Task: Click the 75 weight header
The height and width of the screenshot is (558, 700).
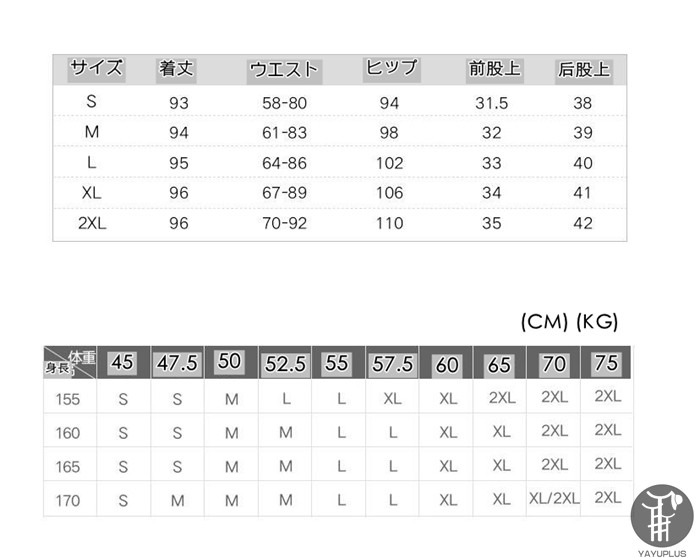Action: [x=606, y=364]
